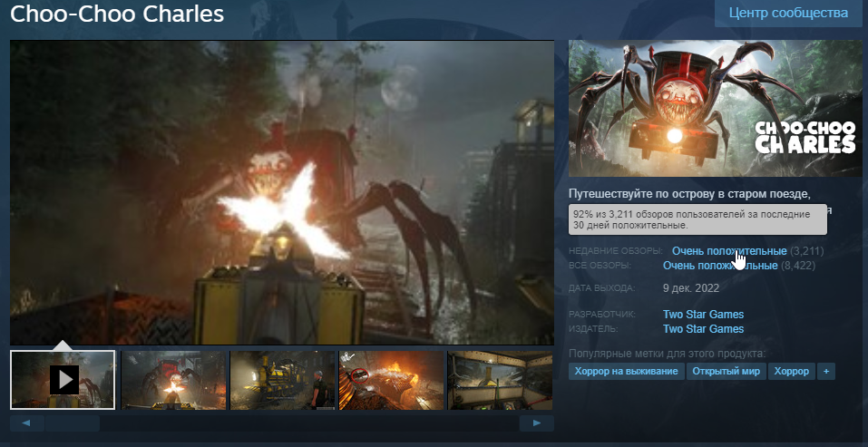
Task: Click the release date 9 дек. 2022
Action: coord(691,288)
